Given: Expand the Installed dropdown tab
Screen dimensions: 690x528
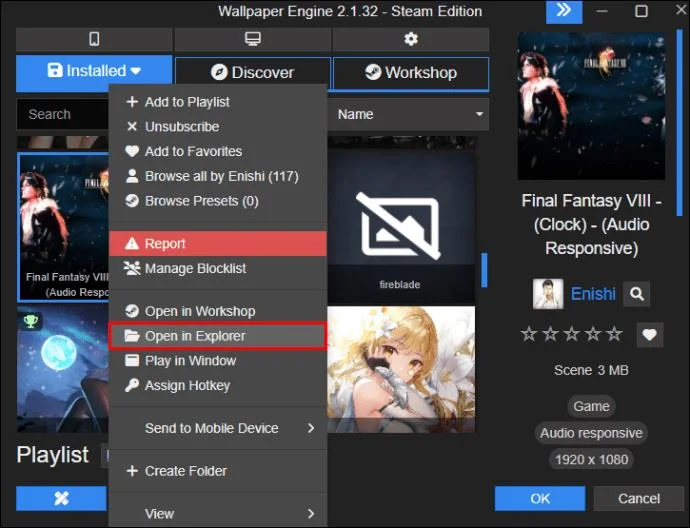Looking at the screenshot, I should [x=94, y=72].
